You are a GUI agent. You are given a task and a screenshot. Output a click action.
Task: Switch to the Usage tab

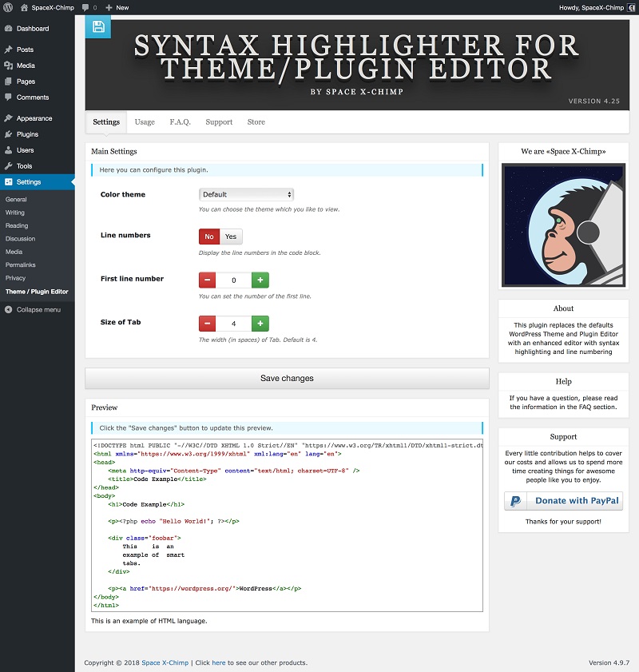(145, 122)
